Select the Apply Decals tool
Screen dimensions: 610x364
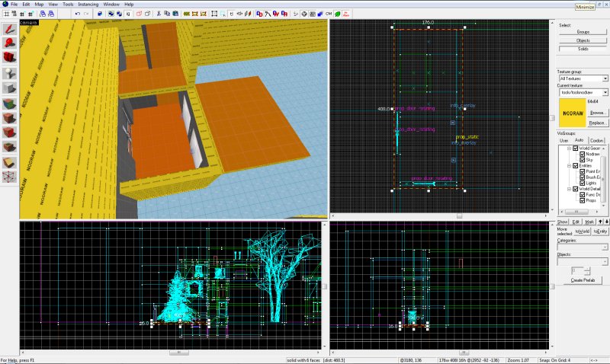click(9, 133)
